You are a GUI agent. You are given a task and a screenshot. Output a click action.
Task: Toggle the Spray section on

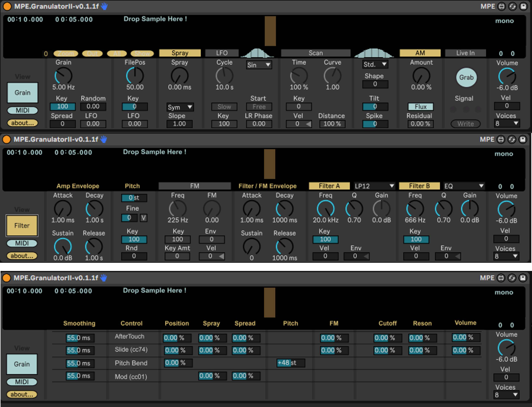click(180, 53)
